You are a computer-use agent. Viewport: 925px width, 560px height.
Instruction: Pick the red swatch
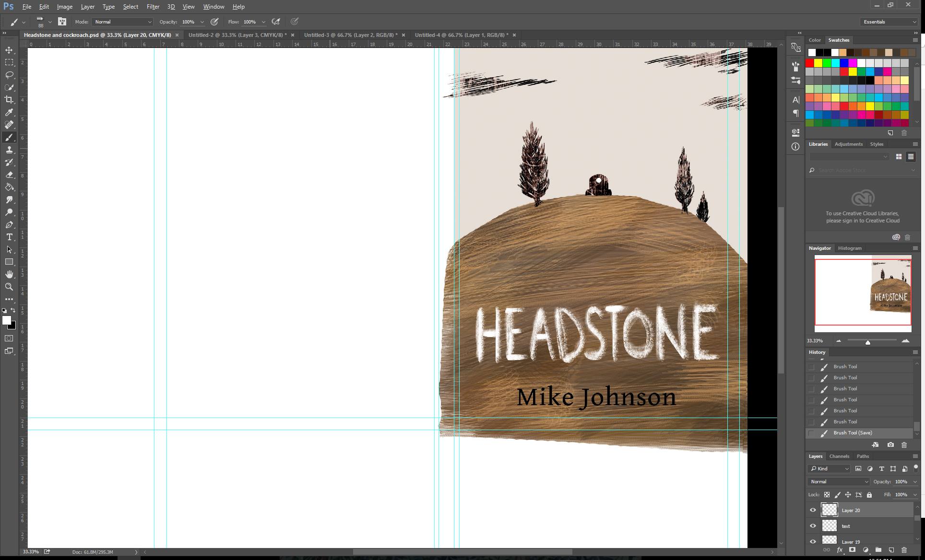[810, 63]
